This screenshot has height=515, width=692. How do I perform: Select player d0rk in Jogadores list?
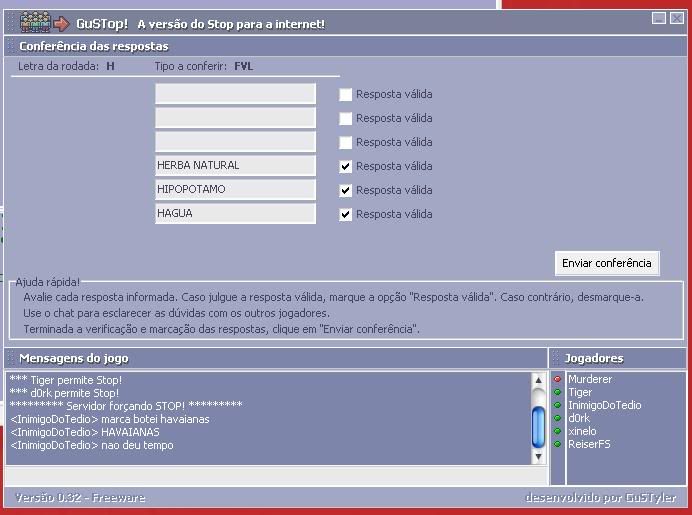click(x=579, y=418)
